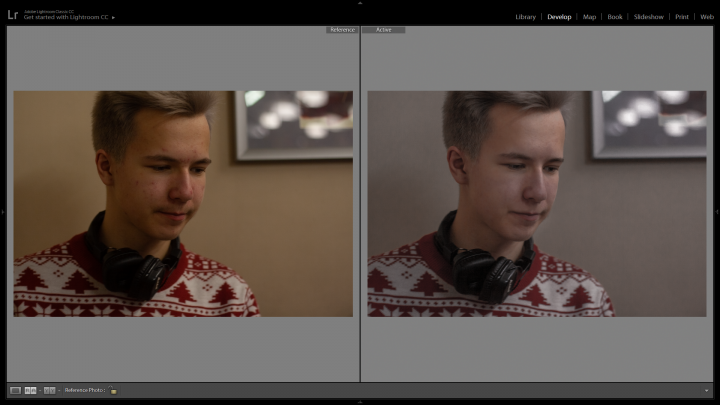
Task: Select the Reference View R|A icon
Action: point(30,390)
